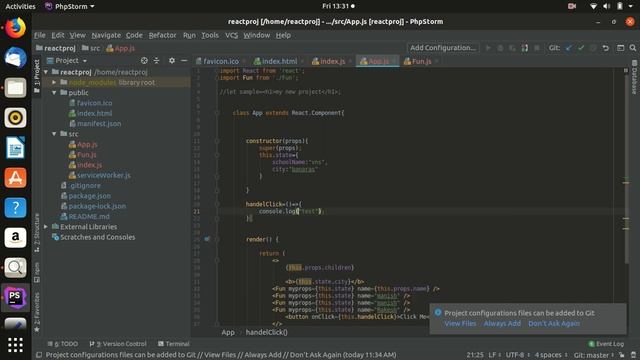The height and width of the screenshot is (360, 640).
Task: Open Show Applications grid in dock
Action: [16, 345]
